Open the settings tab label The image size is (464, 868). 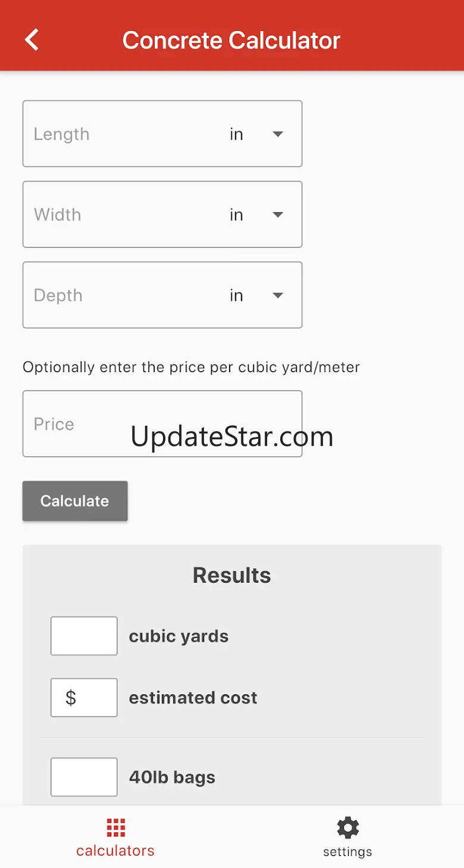tap(347, 852)
